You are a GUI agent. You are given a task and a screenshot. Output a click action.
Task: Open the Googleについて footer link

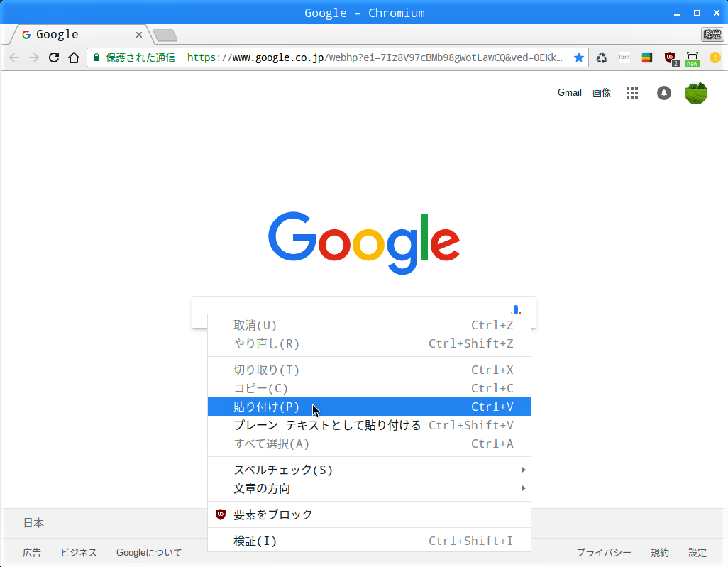(x=149, y=553)
